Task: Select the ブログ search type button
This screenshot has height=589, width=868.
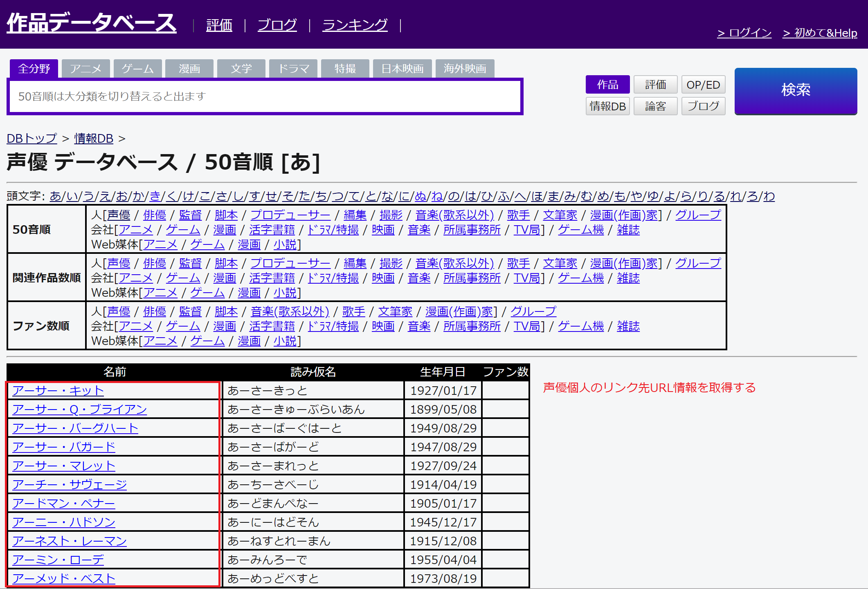Action: coord(703,106)
